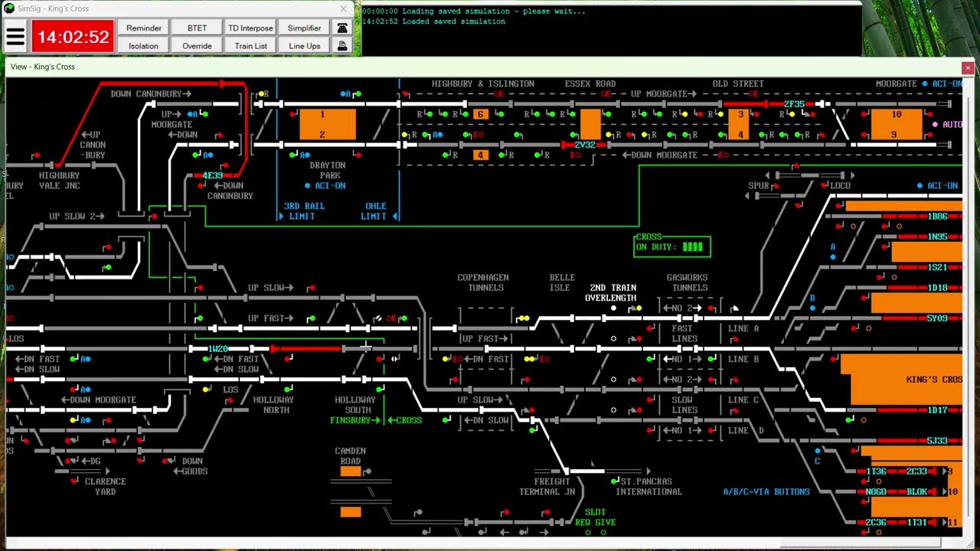Viewport: 980px width, 551px height.
Task: Click the Isolation button
Action: coord(144,46)
